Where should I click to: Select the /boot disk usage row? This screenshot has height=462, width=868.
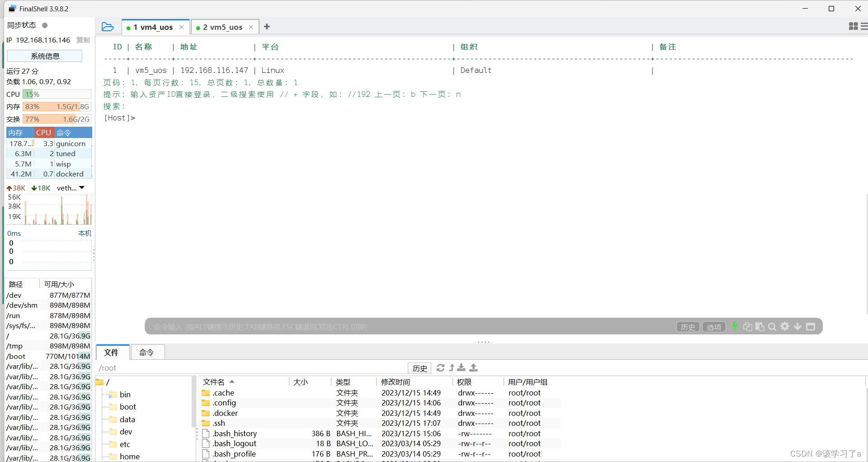click(x=48, y=356)
